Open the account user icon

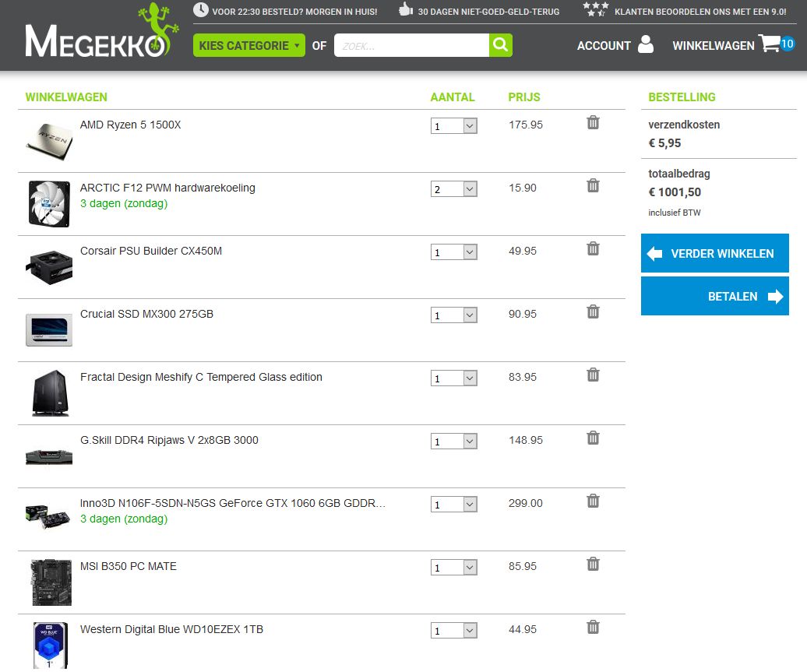click(646, 44)
